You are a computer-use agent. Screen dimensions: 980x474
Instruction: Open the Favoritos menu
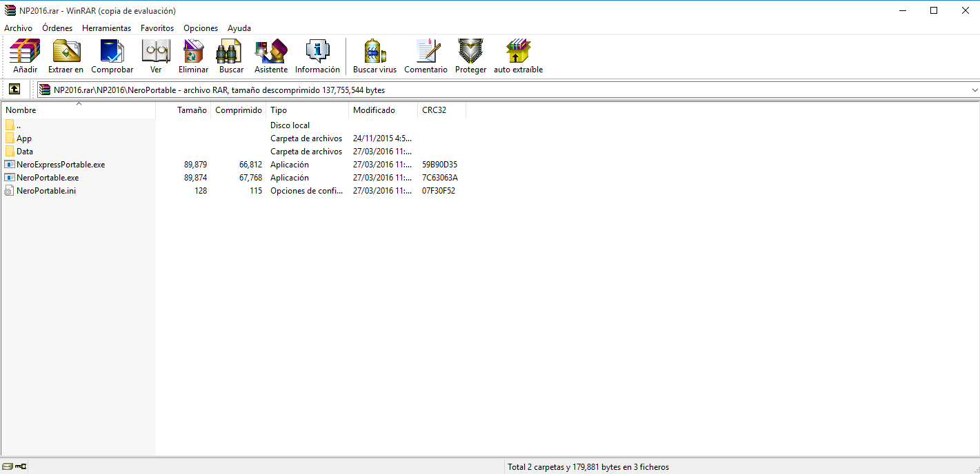(157, 28)
